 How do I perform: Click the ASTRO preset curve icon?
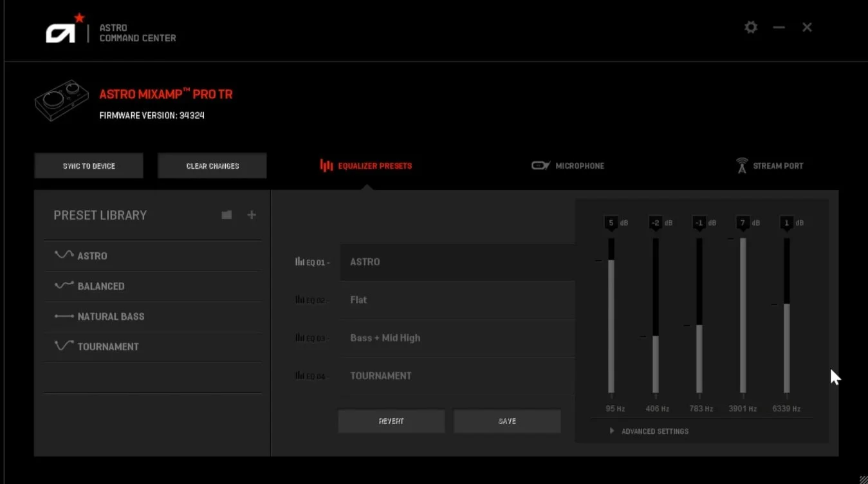pyautogui.click(x=64, y=255)
